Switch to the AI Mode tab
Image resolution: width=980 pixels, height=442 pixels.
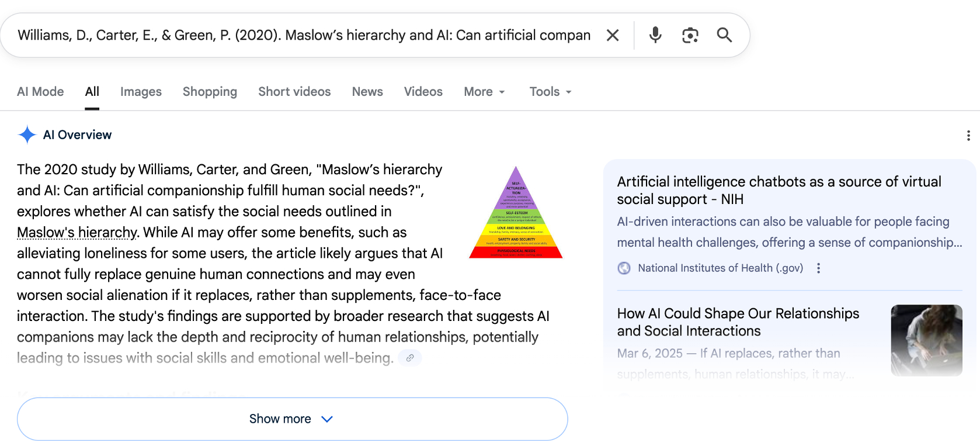(x=40, y=92)
